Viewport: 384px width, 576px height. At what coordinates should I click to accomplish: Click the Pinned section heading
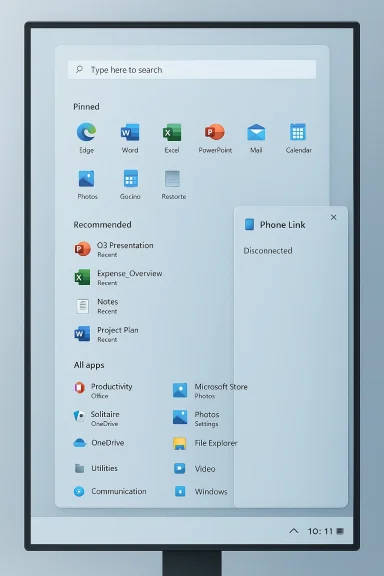tap(86, 107)
